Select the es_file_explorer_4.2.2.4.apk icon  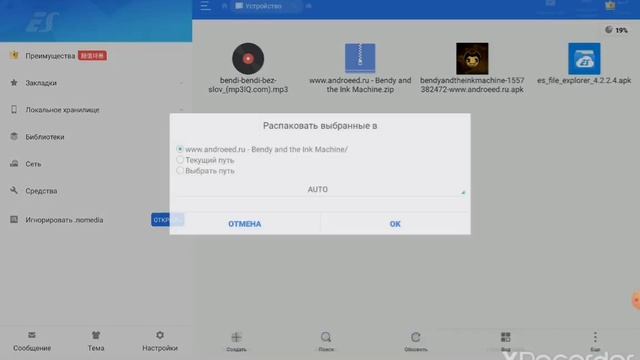click(x=584, y=58)
